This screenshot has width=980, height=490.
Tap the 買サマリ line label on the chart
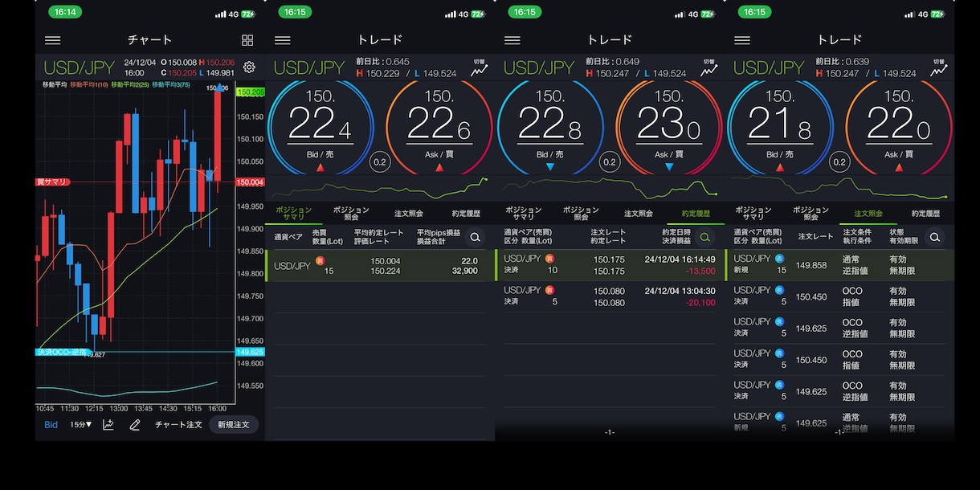(x=53, y=182)
